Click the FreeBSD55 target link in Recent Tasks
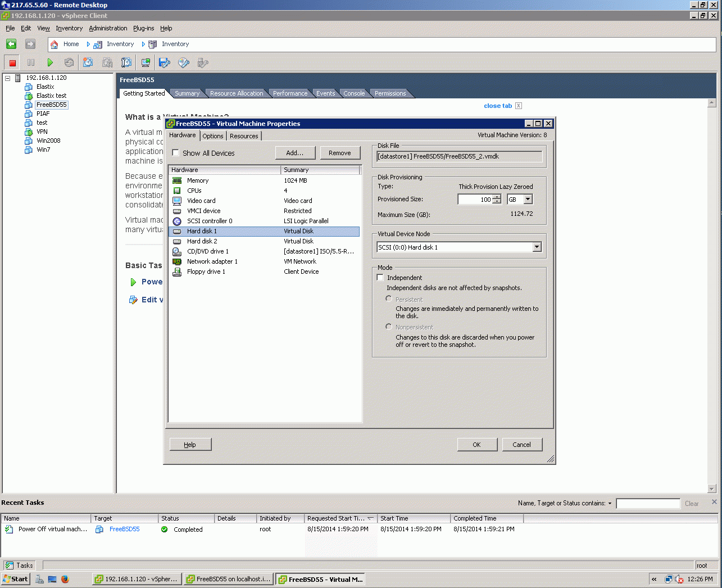The image size is (722, 588). click(125, 529)
